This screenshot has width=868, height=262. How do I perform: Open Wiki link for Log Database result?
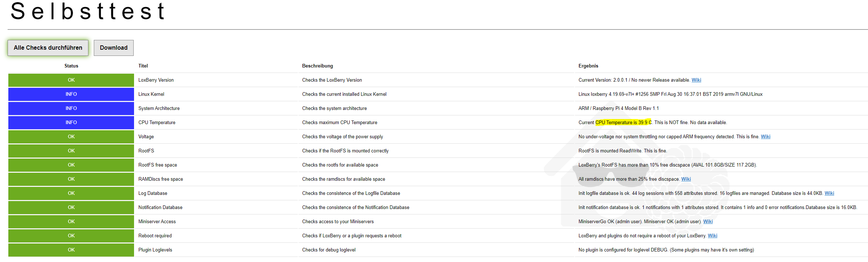click(x=829, y=193)
